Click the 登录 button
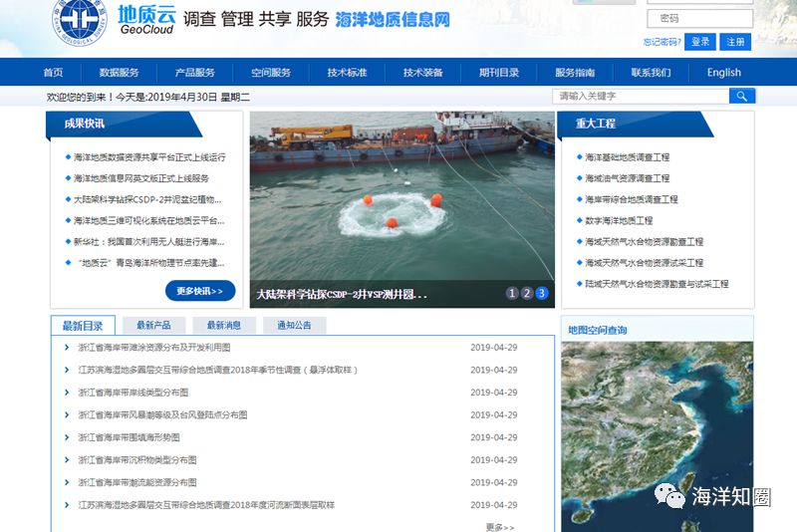Image resolution: width=797 pixels, height=532 pixels. 700,42
